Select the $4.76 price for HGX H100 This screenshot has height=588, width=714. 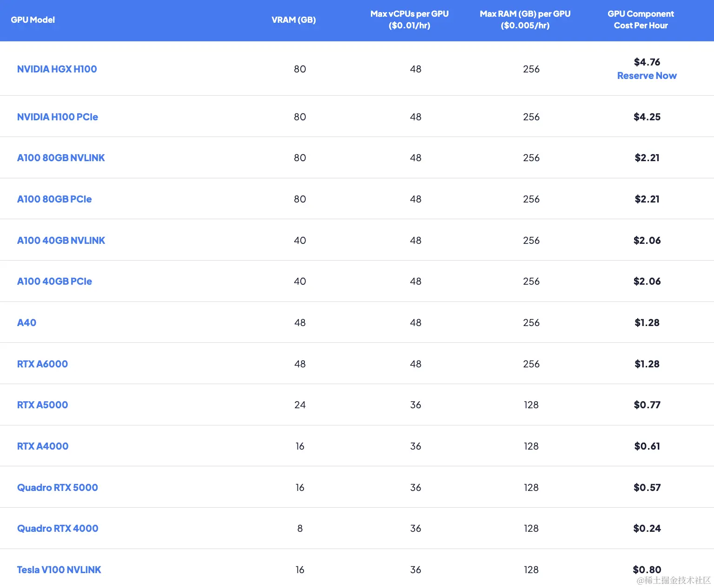pos(647,62)
